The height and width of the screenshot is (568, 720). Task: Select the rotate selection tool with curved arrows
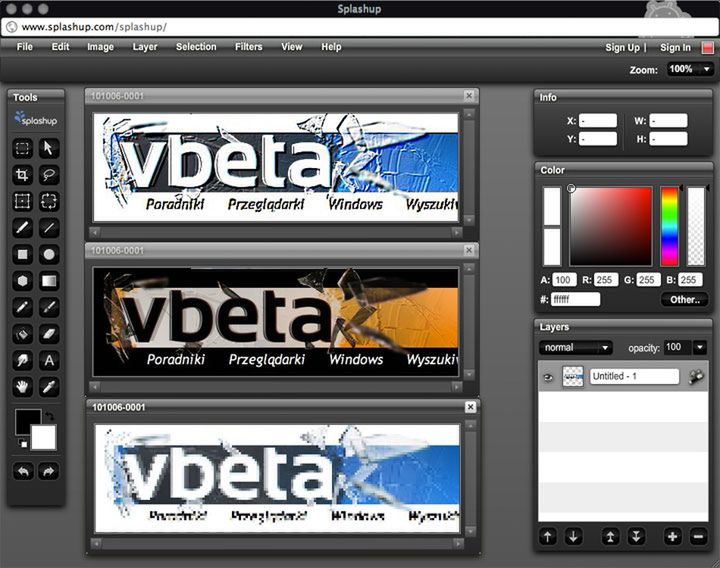click(49, 201)
